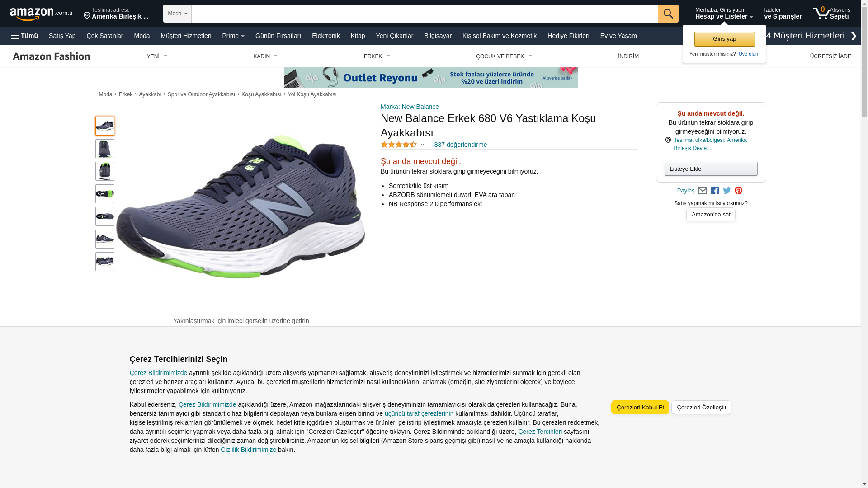Viewport: 868px width, 488px height.
Task: Open the KADIN fashion menu
Action: [265, 56]
